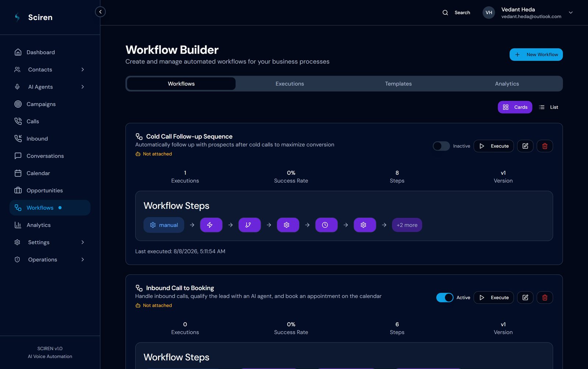Screen dimensions: 588x369
Task: Click the Inbound Call to Booking title
Action: 180,288
